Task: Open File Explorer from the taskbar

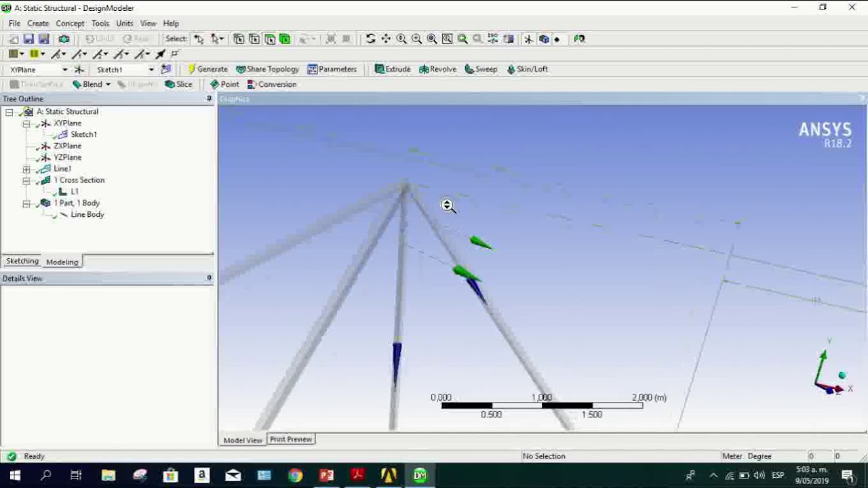Action: [108, 476]
